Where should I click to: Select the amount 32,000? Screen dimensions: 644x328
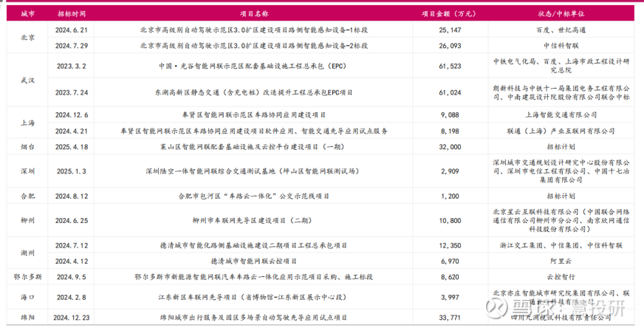point(450,146)
